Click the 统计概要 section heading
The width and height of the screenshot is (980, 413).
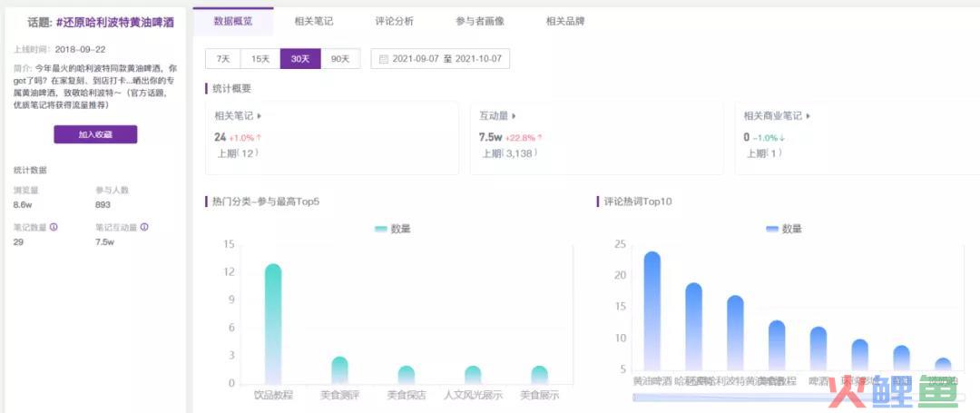coord(231,89)
